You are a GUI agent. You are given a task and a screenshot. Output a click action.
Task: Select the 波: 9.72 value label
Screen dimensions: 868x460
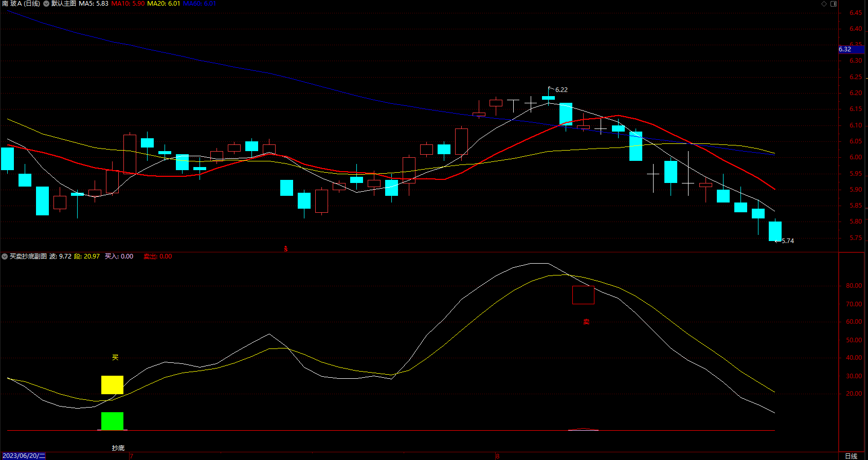60,256
